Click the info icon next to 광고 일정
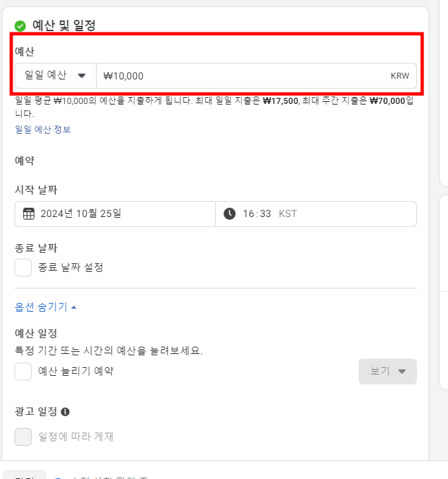 [x=65, y=412]
